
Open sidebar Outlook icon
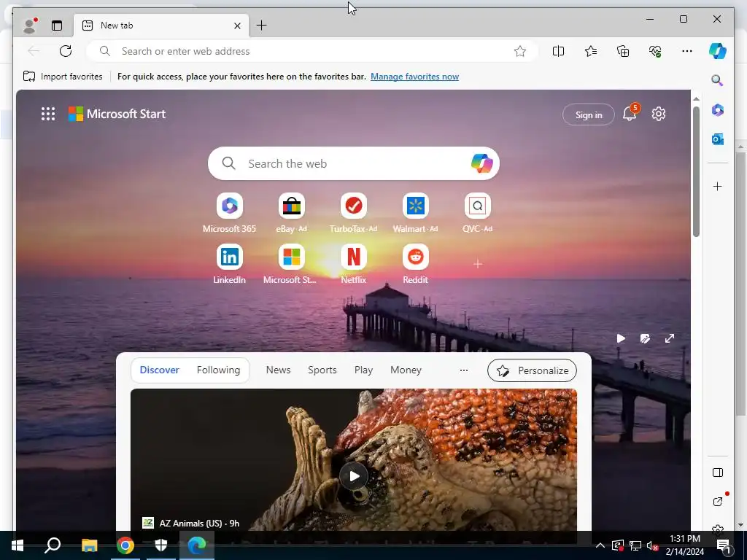coord(718,139)
